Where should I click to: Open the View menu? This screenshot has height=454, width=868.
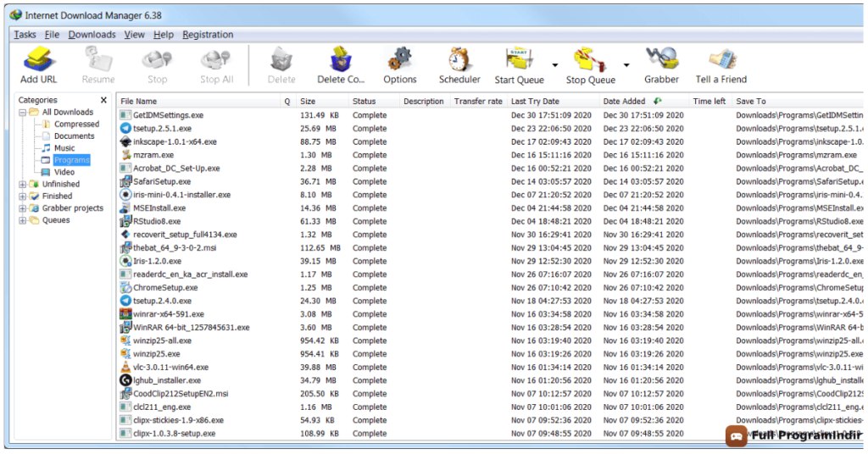tap(134, 34)
